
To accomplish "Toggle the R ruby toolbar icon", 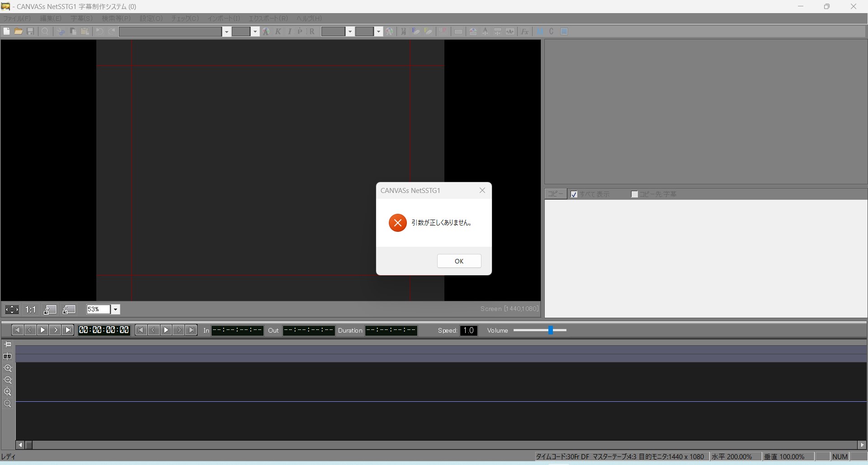I will click(312, 31).
